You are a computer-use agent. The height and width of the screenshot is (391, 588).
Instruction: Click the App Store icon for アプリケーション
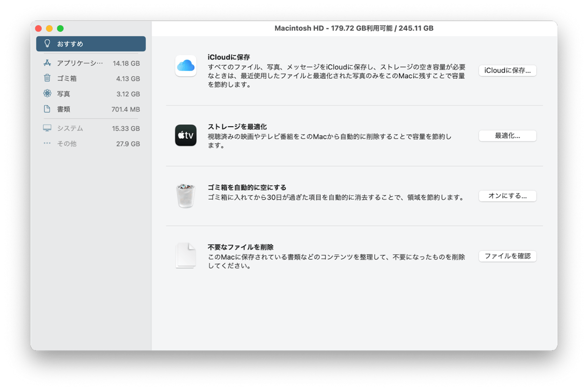(47, 63)
